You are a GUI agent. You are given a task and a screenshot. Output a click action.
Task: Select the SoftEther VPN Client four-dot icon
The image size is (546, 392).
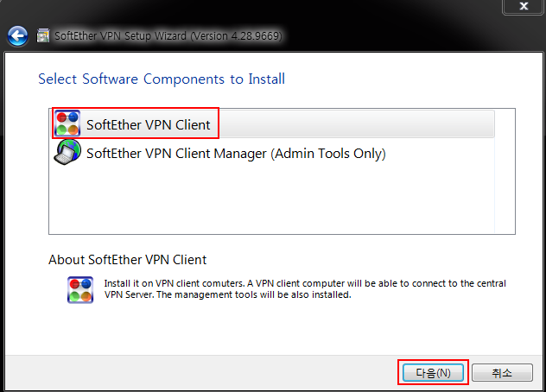click(67, 123)
